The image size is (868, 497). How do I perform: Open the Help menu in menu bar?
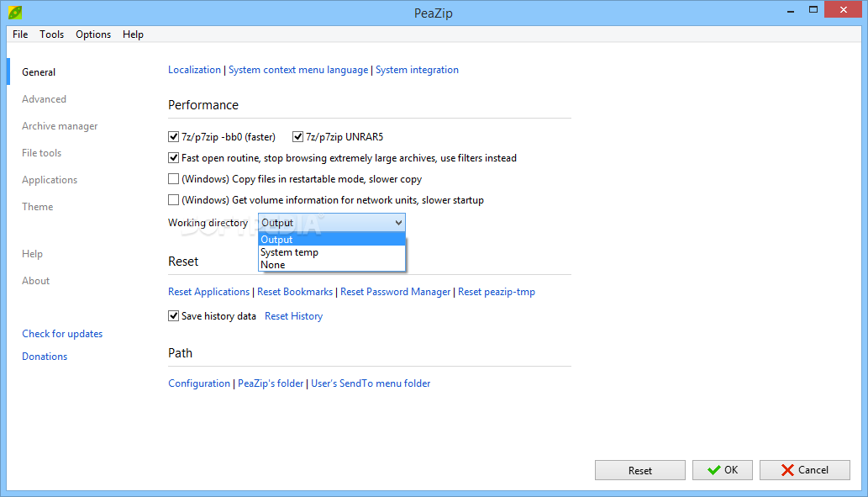pos(133,34)
